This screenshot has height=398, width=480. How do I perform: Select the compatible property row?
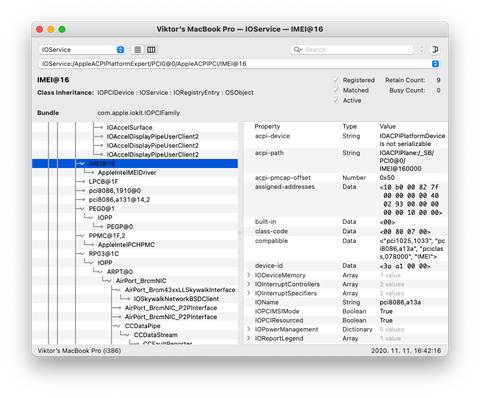(346, 249)
